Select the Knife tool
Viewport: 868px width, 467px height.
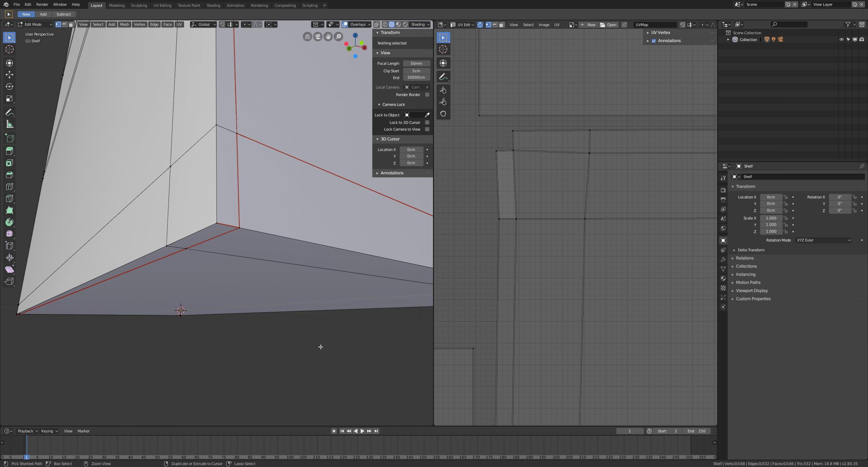click(x=9, y=198)
